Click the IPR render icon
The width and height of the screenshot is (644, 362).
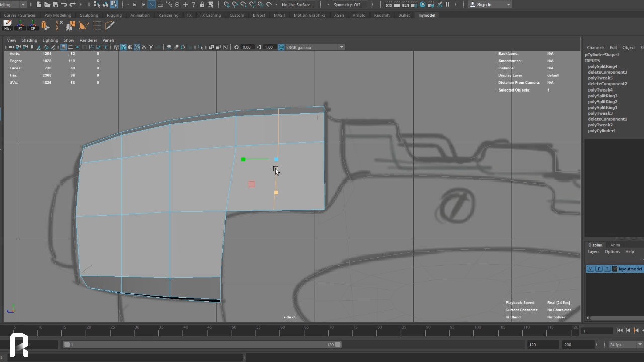click(x=406, y=5)
